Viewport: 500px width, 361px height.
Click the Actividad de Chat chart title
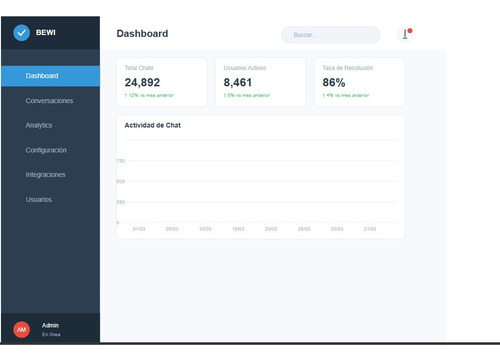pyautogui.click(x=152, y=125)
